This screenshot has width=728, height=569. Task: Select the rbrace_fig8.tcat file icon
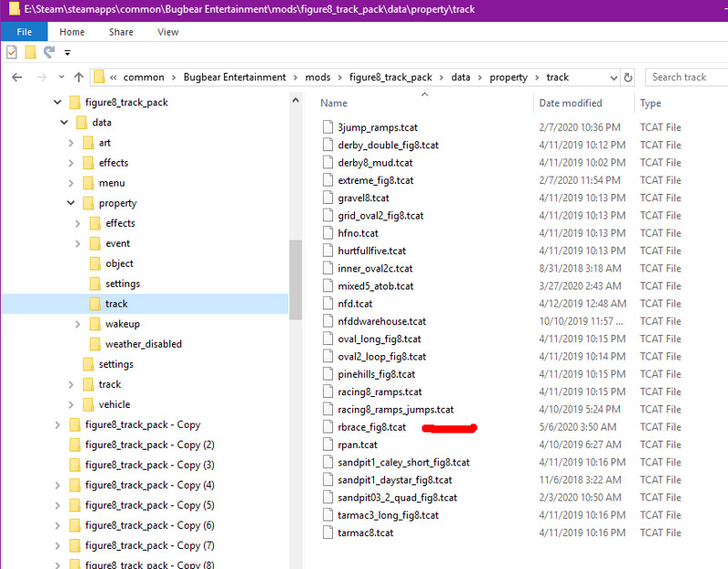[328, 427]
